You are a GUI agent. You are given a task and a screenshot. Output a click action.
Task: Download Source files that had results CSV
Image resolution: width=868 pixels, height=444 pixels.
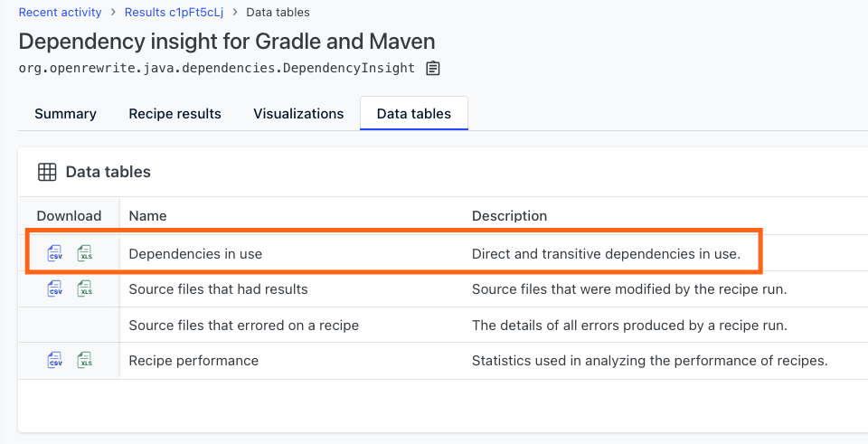pos(55,288)
